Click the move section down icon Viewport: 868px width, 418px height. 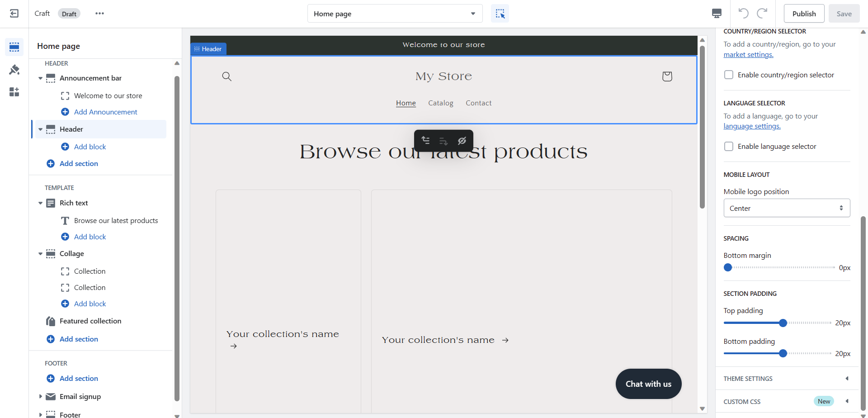(x=443, y=141)
